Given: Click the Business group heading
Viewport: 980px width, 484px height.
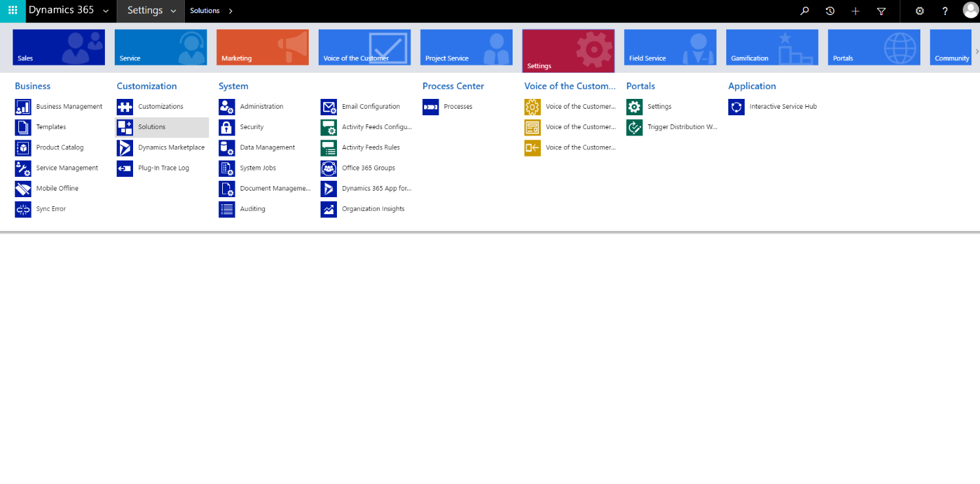Looking at the screenshot, I should pos(33,86).
